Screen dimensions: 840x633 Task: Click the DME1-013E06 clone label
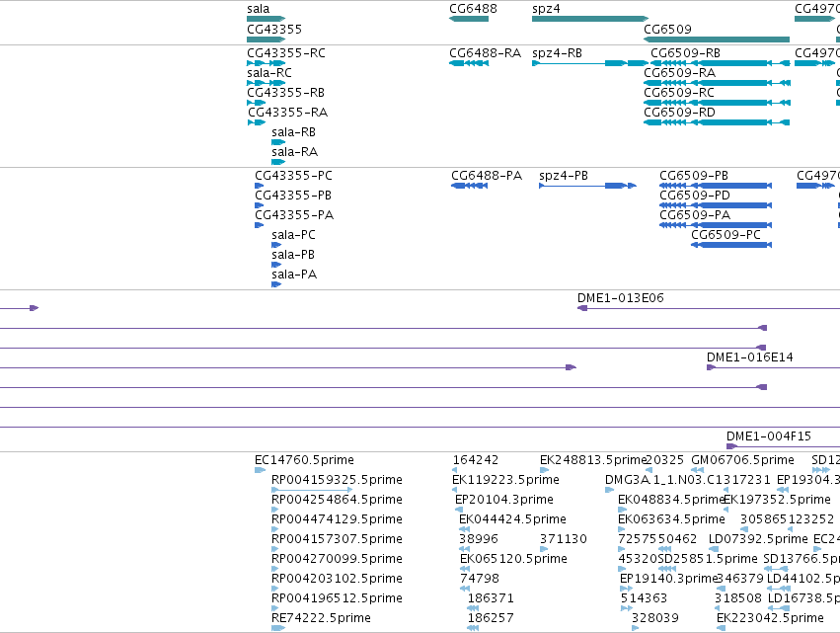point(620,298)
